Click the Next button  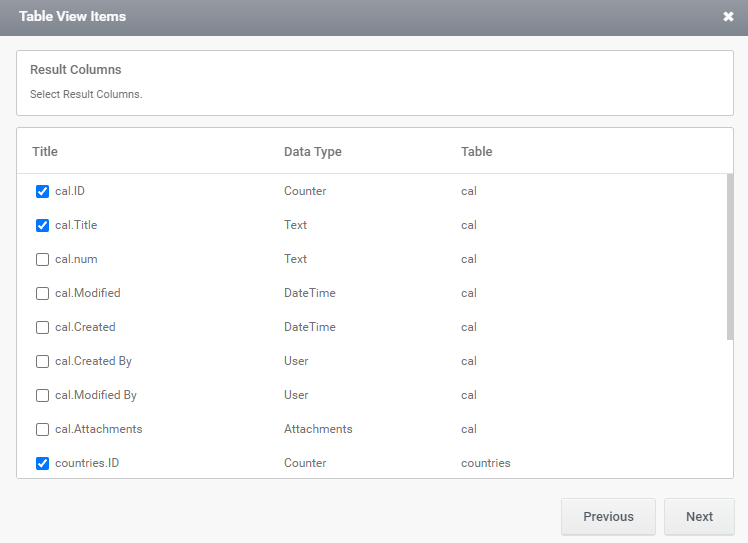(x=699, y=517)
